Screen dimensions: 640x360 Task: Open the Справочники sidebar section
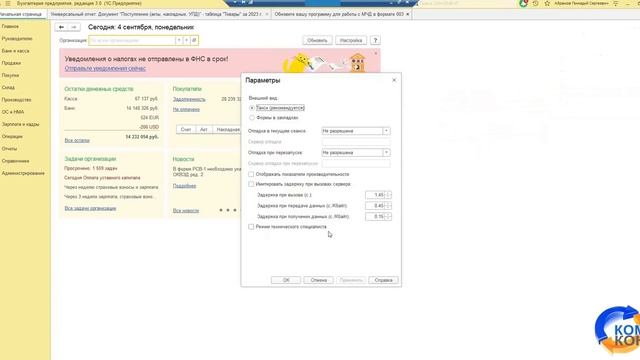[x=15, y=161]
